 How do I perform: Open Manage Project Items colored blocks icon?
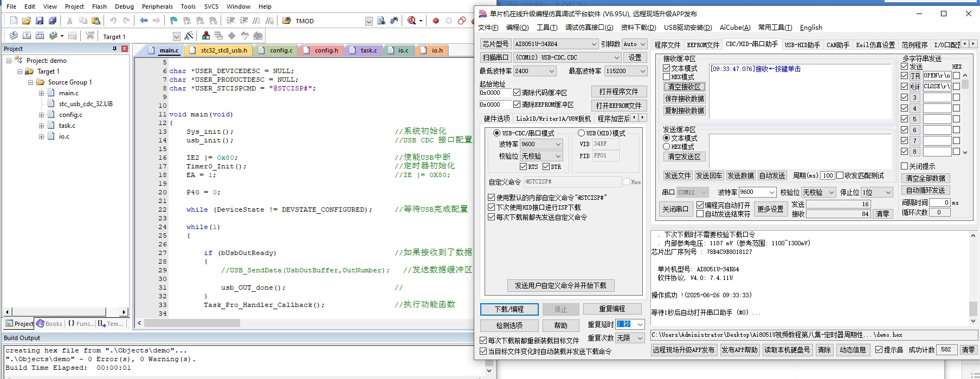click(x=206, y=36)
